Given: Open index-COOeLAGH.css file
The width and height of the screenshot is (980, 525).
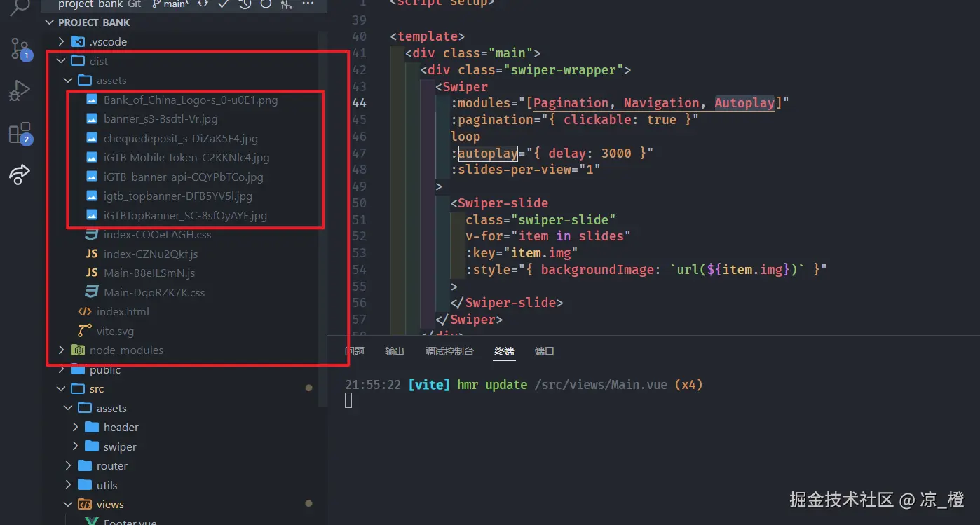Looking at the screenshot, I should pos(158,235).
